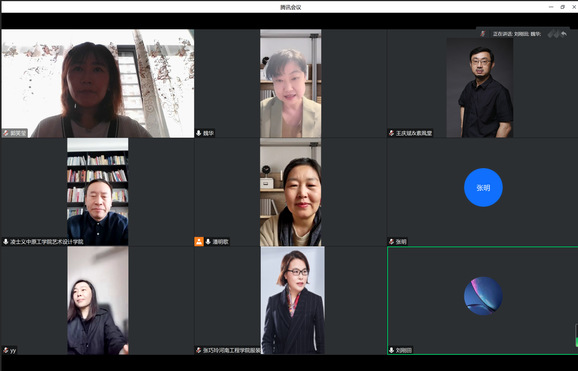This screenshot has width=578, height=371.
Task: Click the muted mic icon beside 张巧玲河南工程学院
Action: pyautogui.click(x=199, y=350)
